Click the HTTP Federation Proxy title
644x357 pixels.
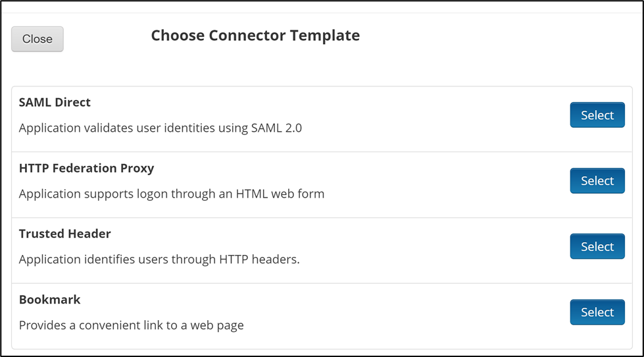[x=86, y=169]
